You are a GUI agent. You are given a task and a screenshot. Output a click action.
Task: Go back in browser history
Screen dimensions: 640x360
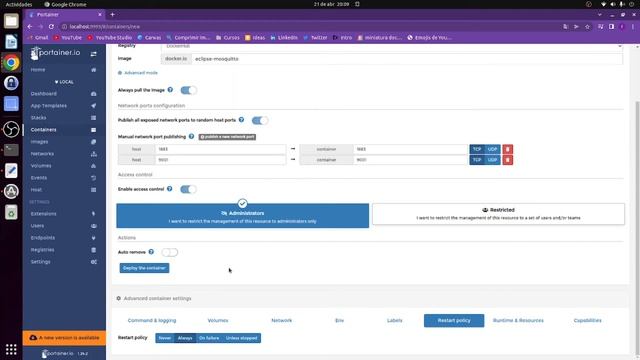point(30,27)
